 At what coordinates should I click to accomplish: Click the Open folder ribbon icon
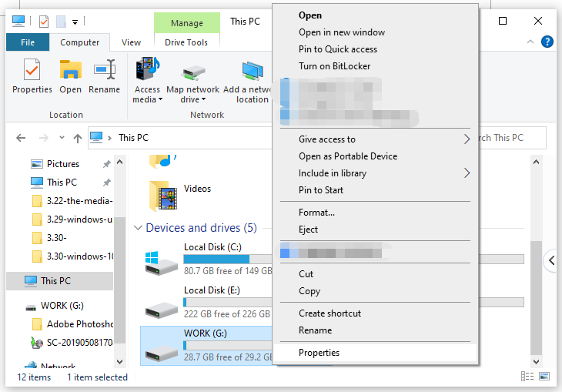tap(71, 72)
